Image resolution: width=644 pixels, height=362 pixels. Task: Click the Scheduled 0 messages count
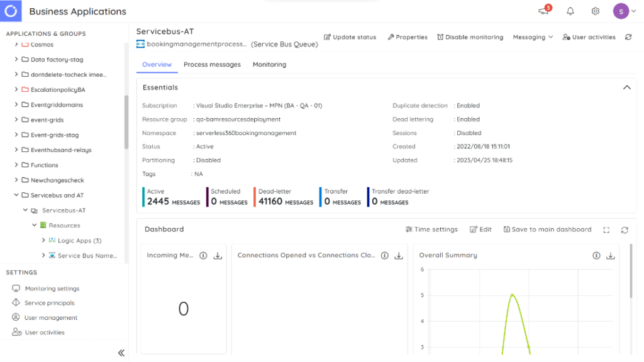click(x=229, y=201)
